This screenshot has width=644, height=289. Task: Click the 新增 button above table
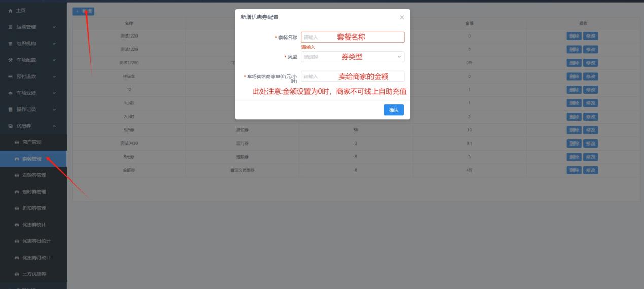click(83, 11)
